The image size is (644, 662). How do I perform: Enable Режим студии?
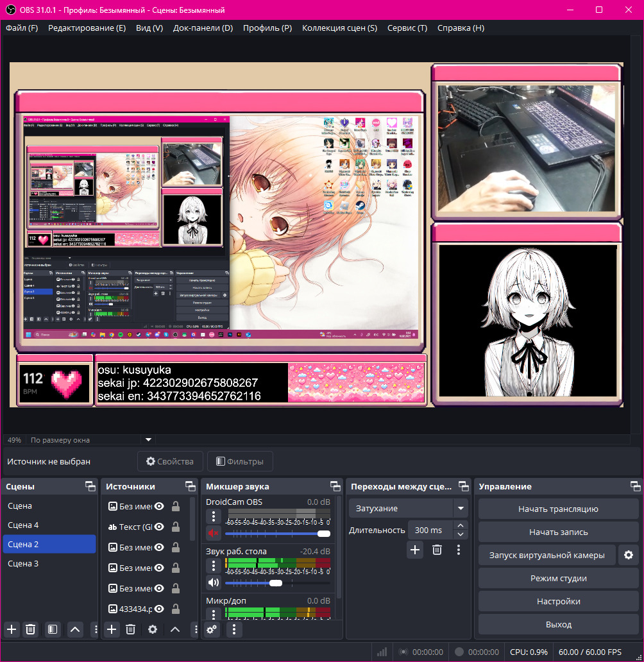558,578
